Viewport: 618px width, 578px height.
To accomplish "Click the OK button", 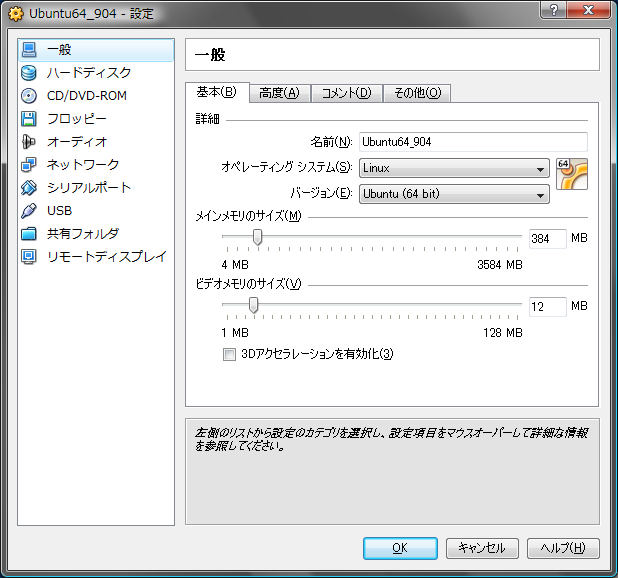I will [400, 548].
